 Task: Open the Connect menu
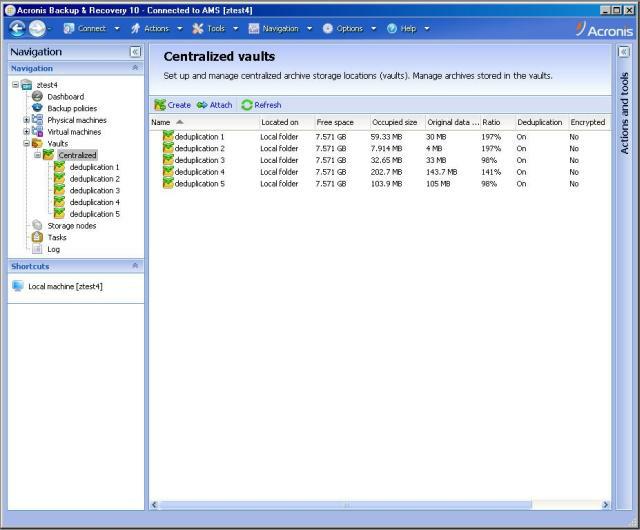click(92, 29)
